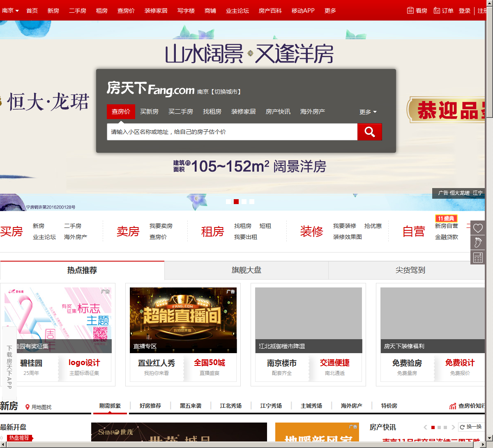Open 新房 in top navigation
The image size is (493, 448).
click(53, 11)
